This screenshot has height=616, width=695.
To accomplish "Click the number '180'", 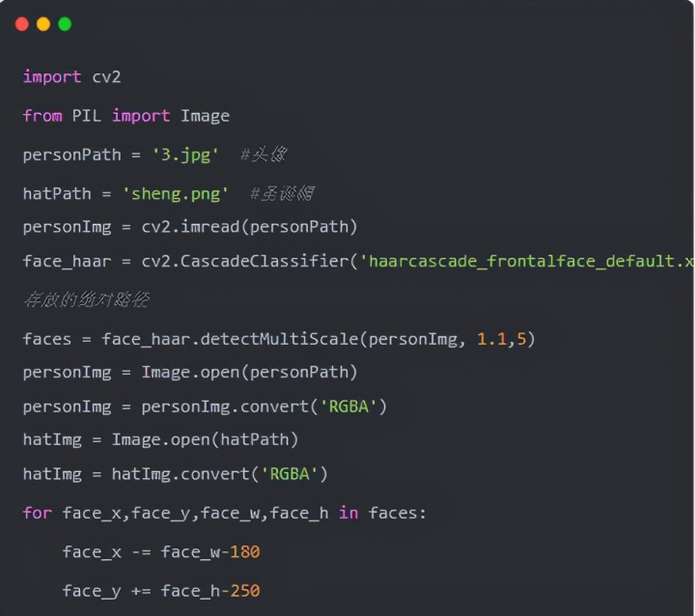I will coord(245,552).
